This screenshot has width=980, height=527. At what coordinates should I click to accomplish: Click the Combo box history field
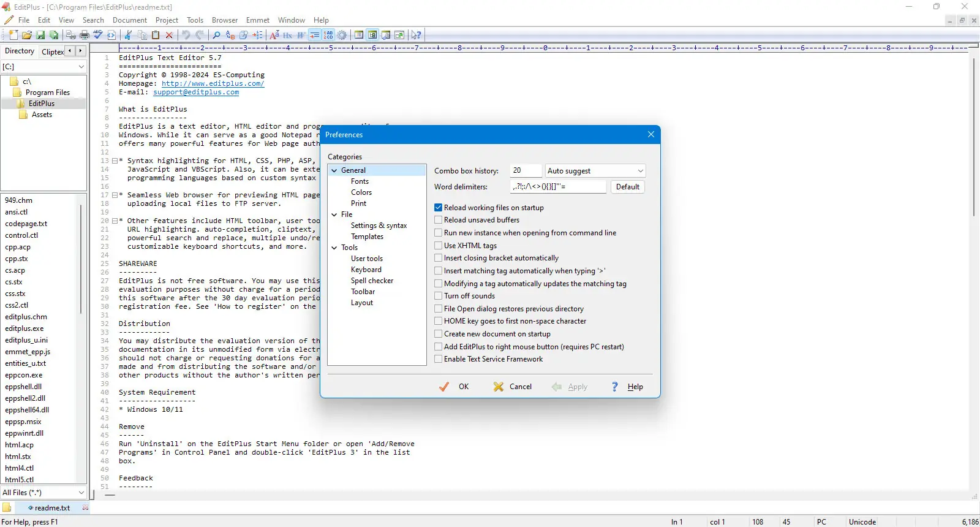526,171
